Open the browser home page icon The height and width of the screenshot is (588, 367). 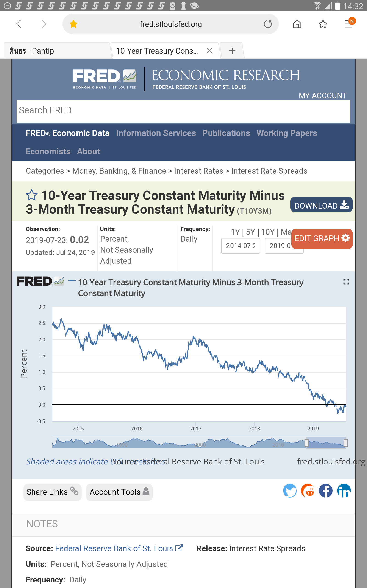coord(297,24)
